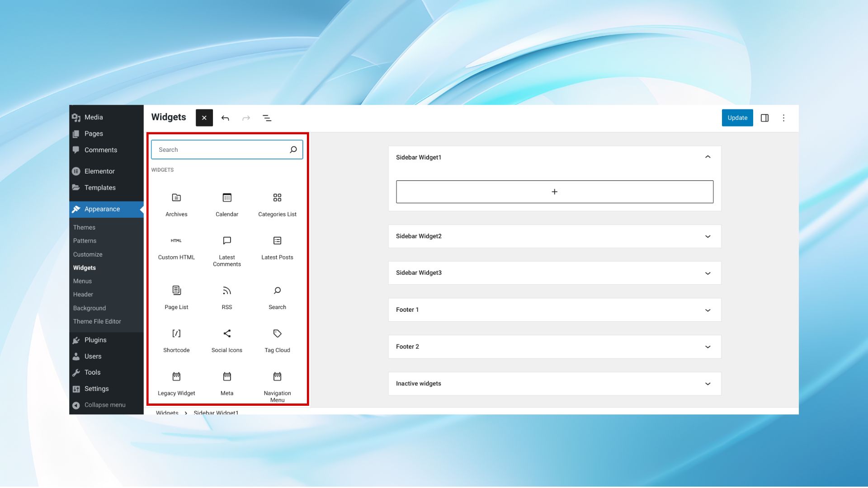Focus the widget Search input field
Image resolution: width=868 pixels, height=488 pixels.
[219, 150]
